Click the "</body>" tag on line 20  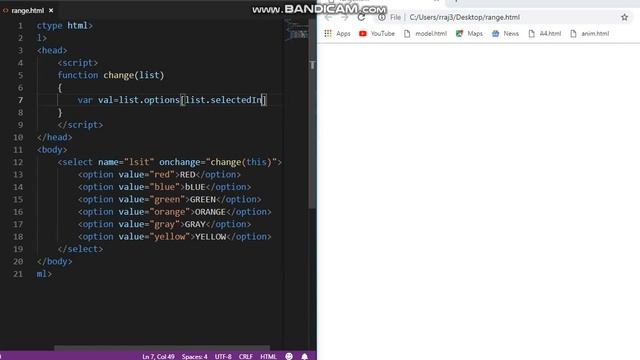coord(55,262)
